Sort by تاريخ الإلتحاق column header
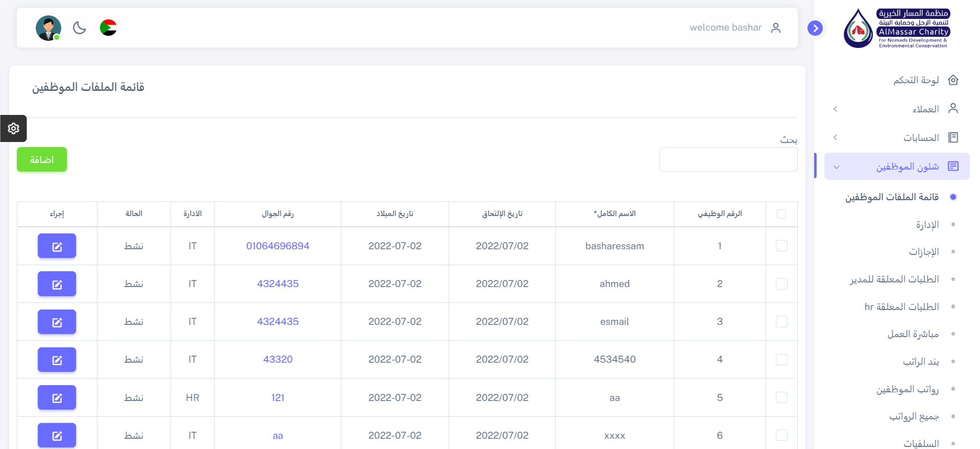 click(502, 214)
